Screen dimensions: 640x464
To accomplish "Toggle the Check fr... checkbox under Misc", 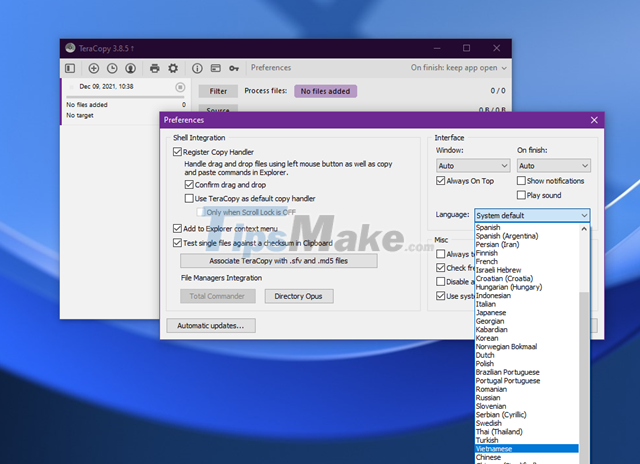I will (x=440, y=268).
